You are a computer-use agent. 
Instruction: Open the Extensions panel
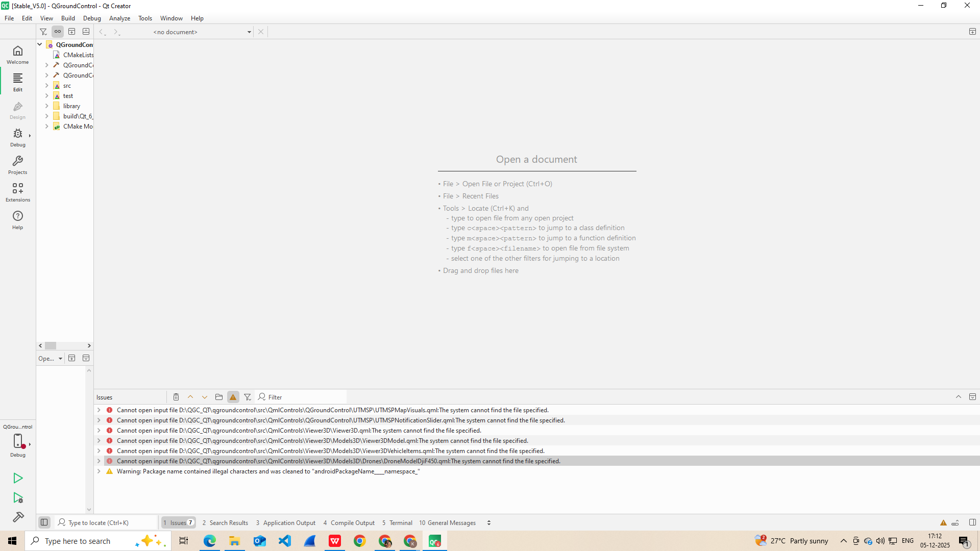pyautogui.click(x=17, y=192)
